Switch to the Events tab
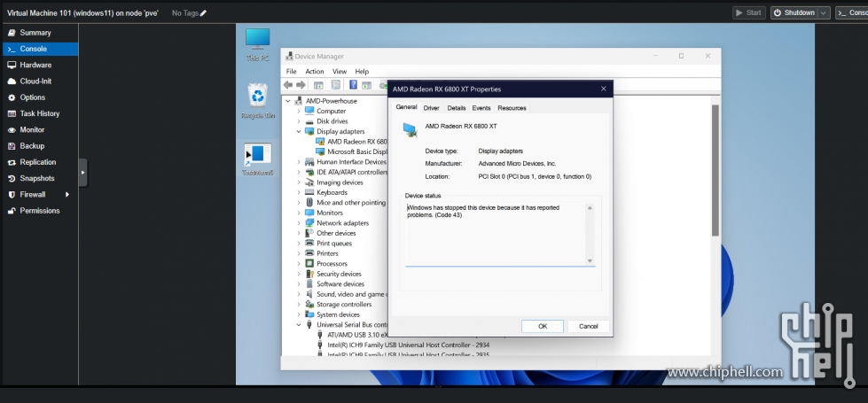 pos(481,108)
